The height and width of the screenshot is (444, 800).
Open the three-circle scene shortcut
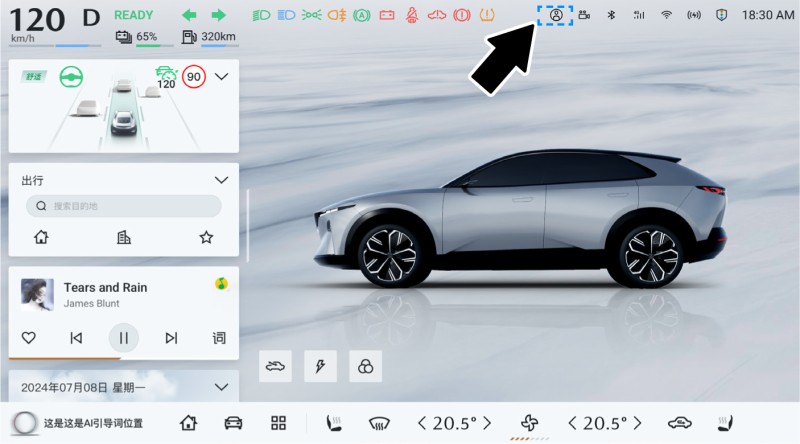click(365, 366)
